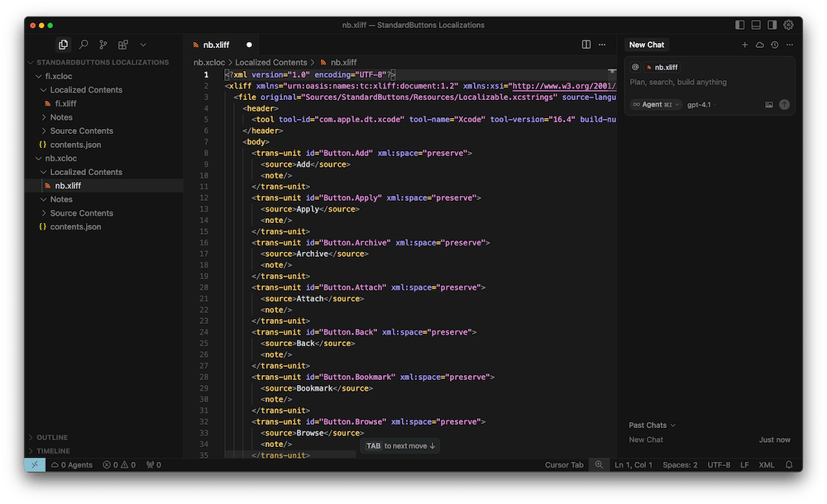The height and width of the screenshot is (504, 827).
Task: Send the chat message arrow button
Action: click(x=784, y=104)
